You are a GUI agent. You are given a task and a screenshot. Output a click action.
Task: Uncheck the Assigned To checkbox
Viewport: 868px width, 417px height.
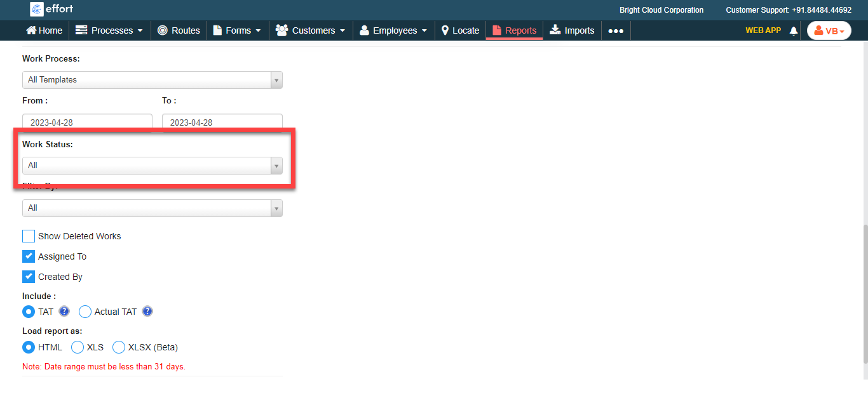(29, 256)
